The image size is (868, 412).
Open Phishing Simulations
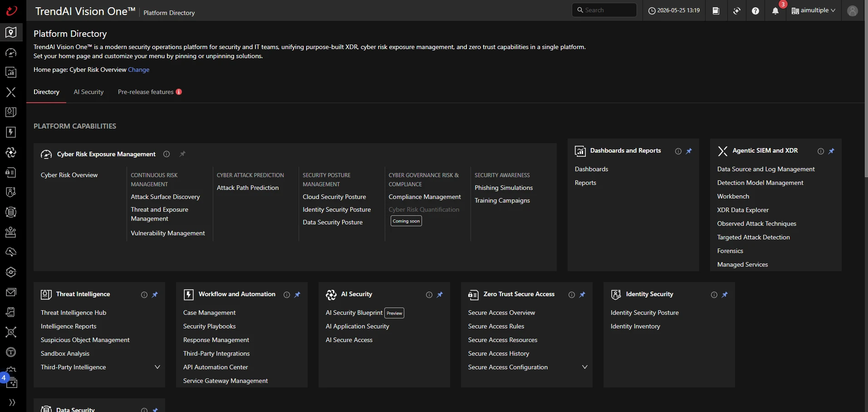(504, 188)
